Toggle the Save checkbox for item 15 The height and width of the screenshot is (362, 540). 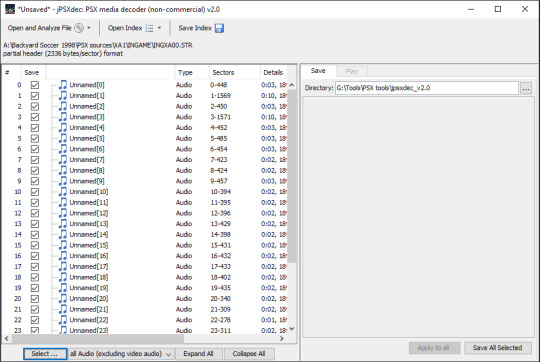tap(35, 245)
